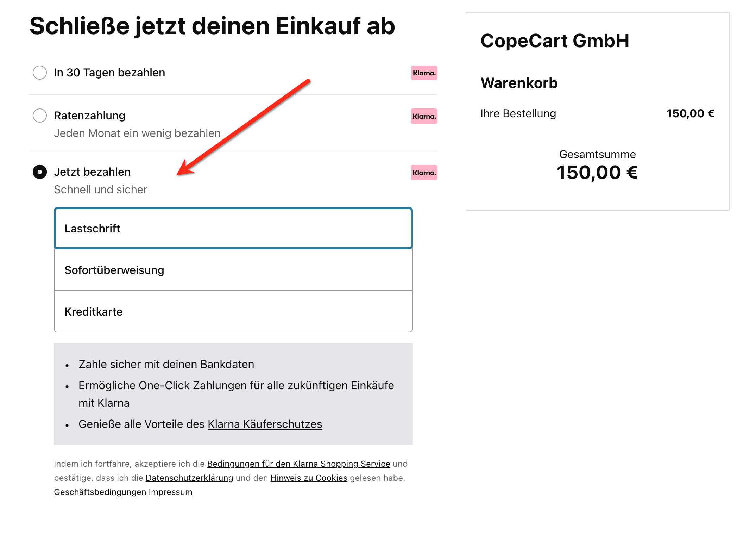This screenshot has width=756, height=541.
Task: Click the Jetzt bezahlen label text
Action: [x=92, y=172]
